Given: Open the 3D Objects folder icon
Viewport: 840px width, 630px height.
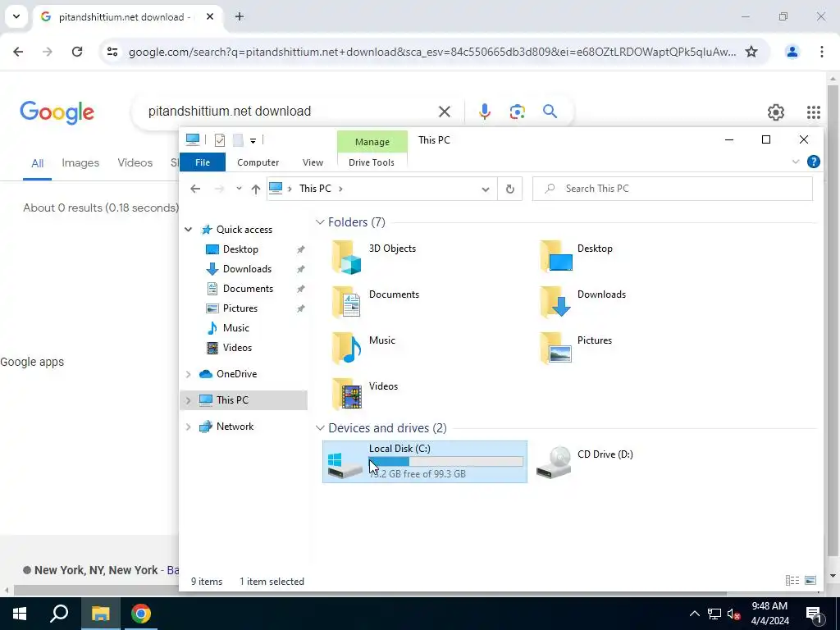Looking at the screenshot, I should [346, 257].
